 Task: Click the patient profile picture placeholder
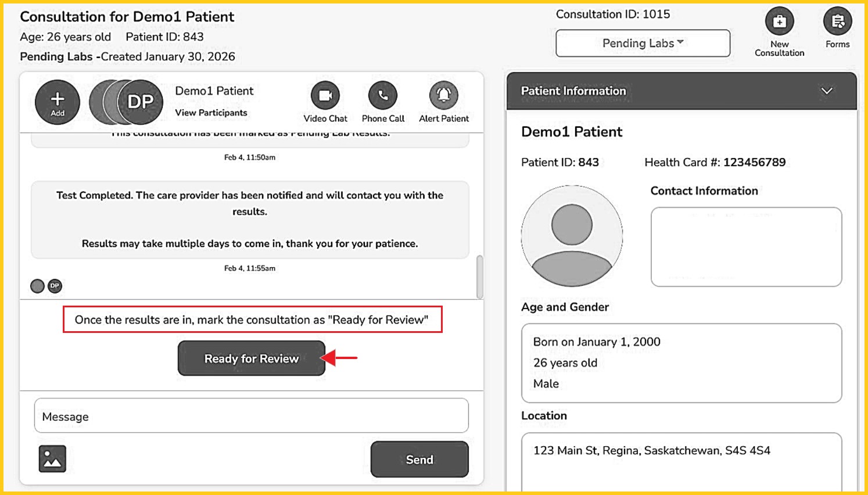[x=572, y=236]
